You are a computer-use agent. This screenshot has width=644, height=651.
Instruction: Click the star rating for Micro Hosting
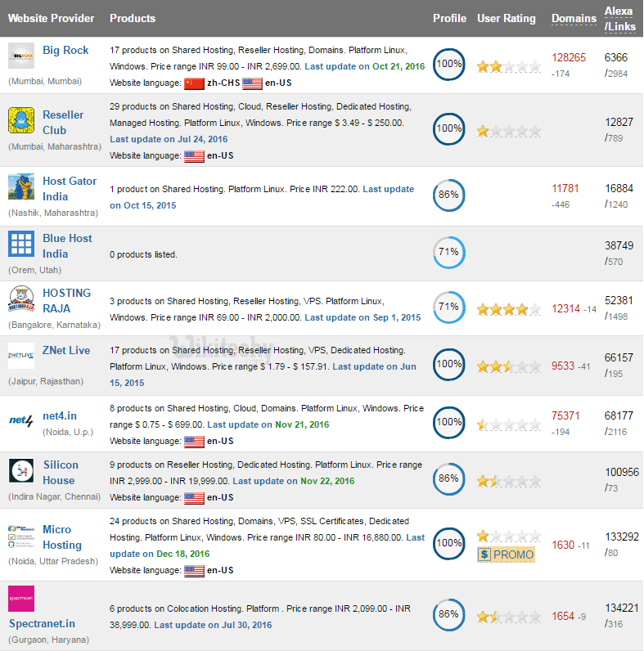tap(509, 536)
